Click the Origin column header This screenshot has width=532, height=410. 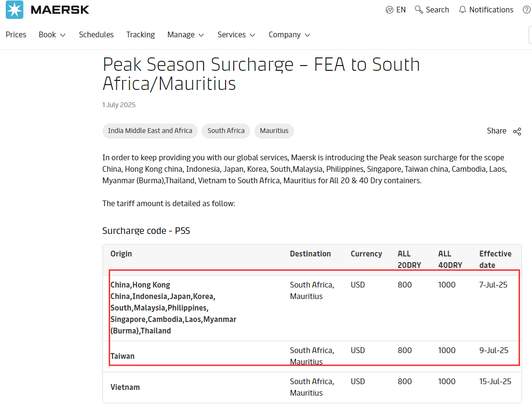coord(121,254)
